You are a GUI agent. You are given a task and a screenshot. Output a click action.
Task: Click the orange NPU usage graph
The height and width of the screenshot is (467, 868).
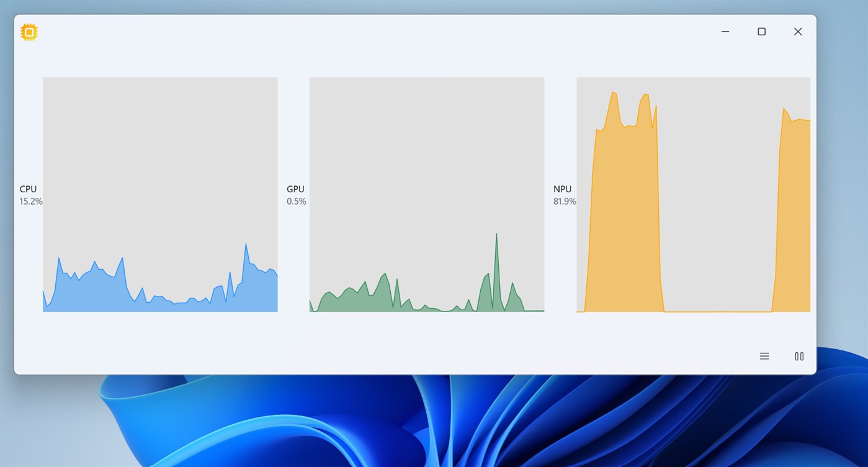(x=694, y=194)
